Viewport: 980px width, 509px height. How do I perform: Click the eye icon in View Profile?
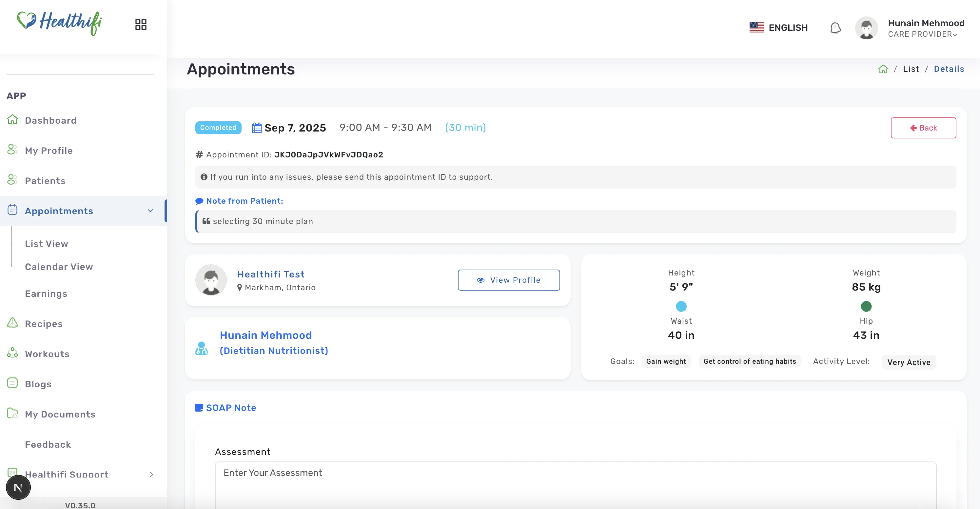click(x=480, y=280)
